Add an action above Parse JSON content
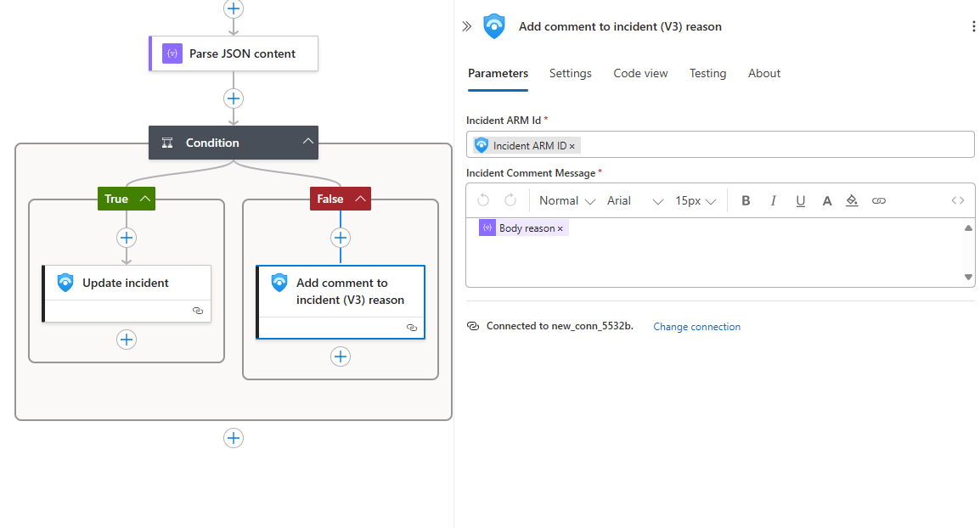Viewport: 980px width, 528px height. 234,8
